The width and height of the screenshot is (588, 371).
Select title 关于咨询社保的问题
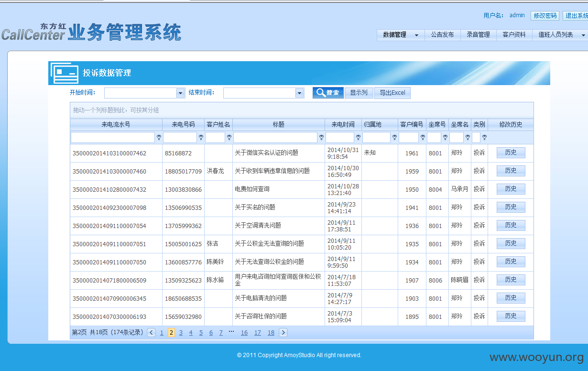coord(261,316)
